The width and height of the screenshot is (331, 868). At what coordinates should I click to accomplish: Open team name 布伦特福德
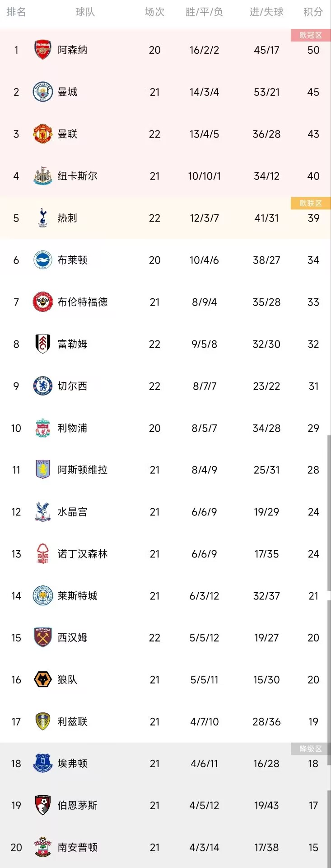(83, 302)
